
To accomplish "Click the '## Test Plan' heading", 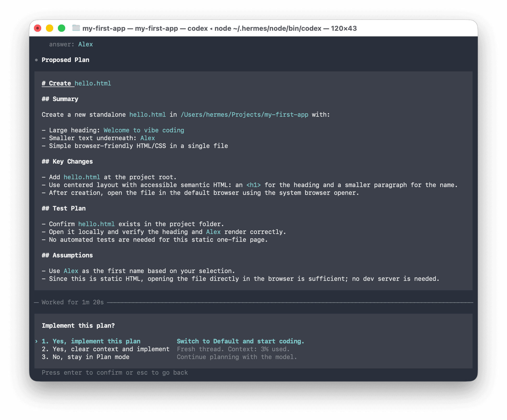I will (x=64, y=208).
